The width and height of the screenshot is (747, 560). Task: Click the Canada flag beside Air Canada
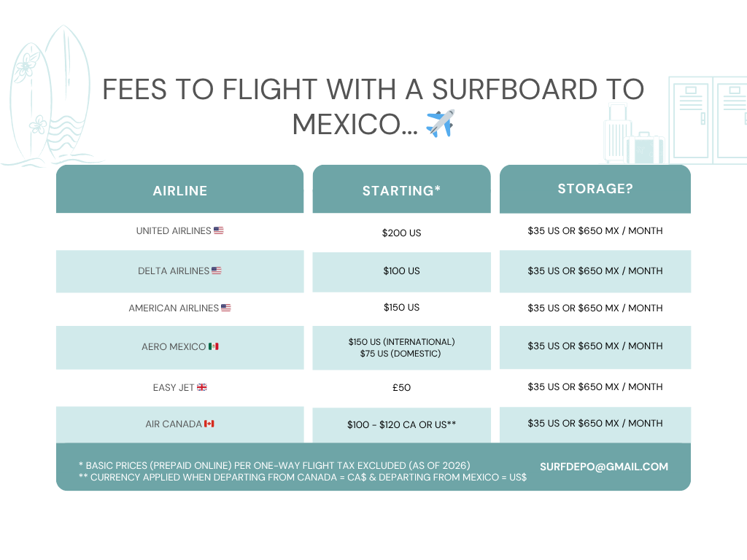tap(209, 424)
